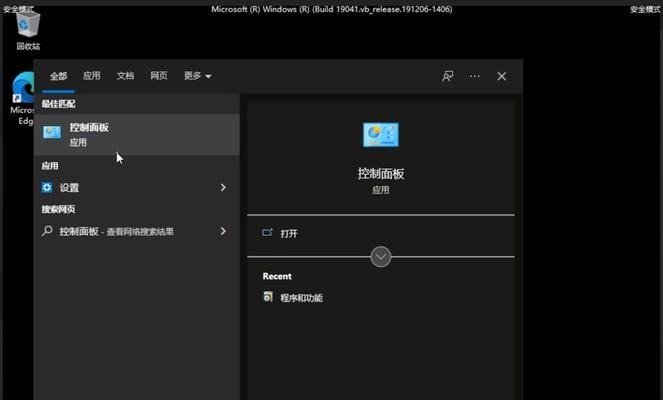Click the open-window icon beside 打开
Image resolution: width=663 pixels, height=400 pixels.
[x=267, y=233]
